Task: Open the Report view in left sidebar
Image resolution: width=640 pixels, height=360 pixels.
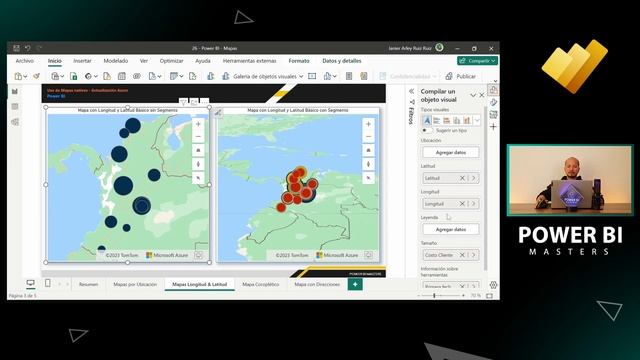Action: click(15, 91)
